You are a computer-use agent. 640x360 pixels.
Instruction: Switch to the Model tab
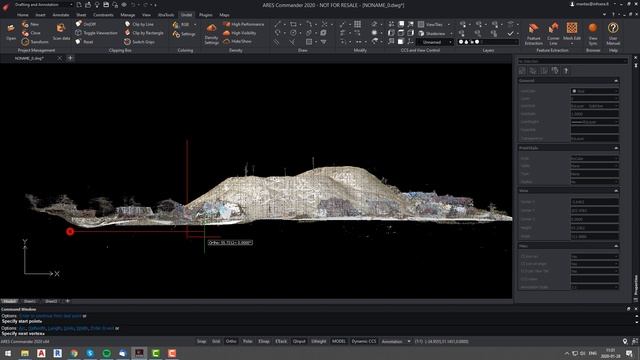[x=10, y=301]
